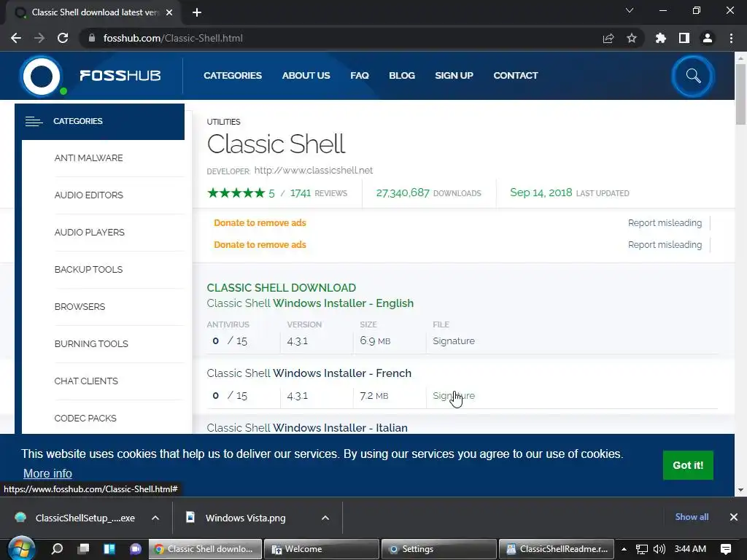Open the Chrome three-dot menu

731,38
